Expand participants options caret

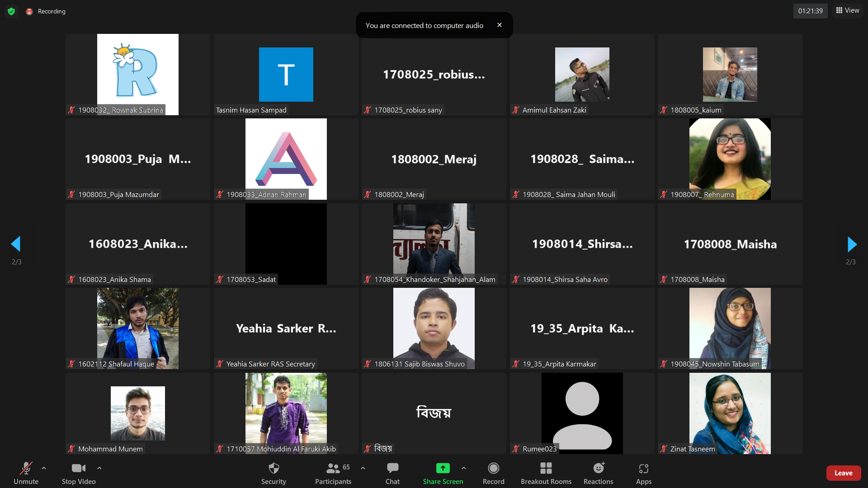click(x=363, y=468)
